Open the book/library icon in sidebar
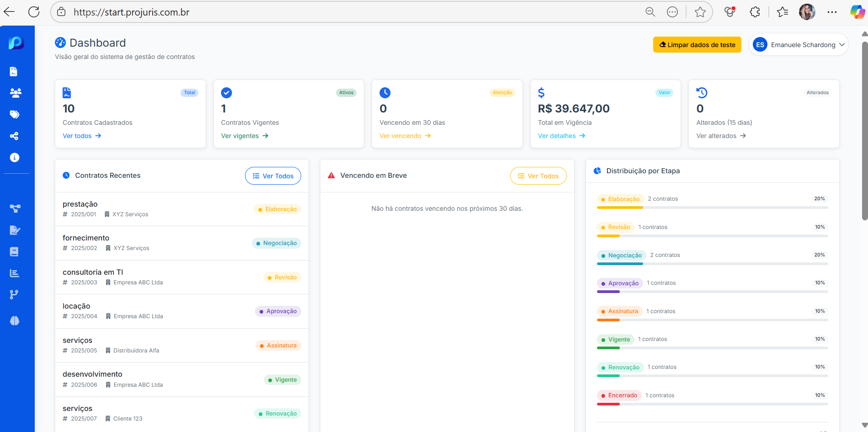The image size is (868, 432). coord(15,251)
